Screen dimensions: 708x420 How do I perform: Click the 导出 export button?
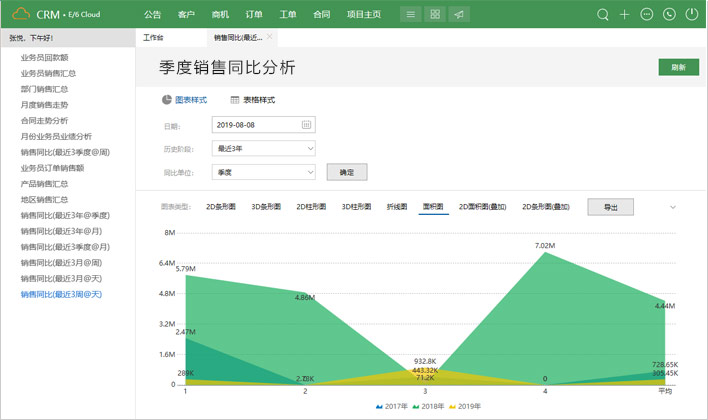click(x=610, y=207)
